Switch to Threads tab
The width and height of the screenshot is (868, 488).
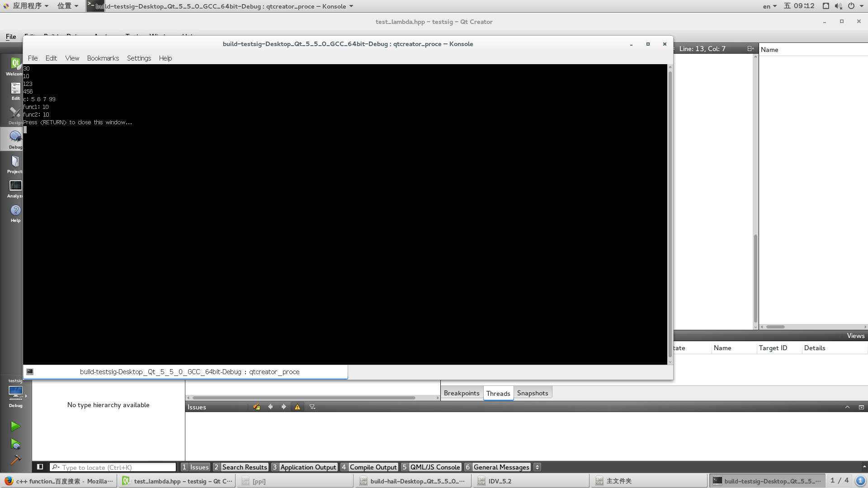coord(498,393)
